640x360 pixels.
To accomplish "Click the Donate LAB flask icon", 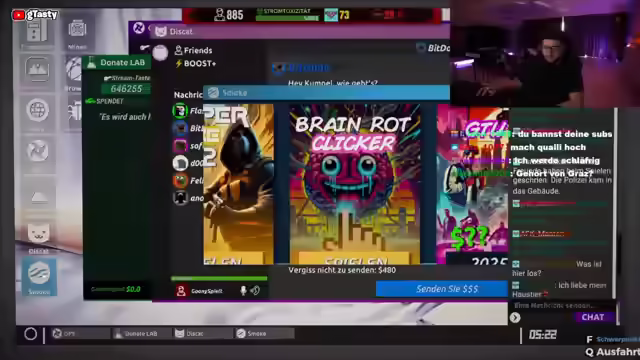I will point(91,62).
